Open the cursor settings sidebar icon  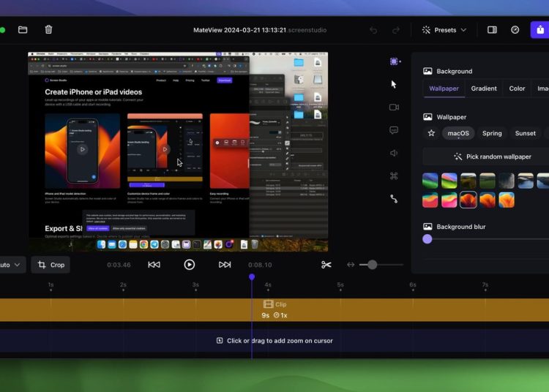(394, 84)
